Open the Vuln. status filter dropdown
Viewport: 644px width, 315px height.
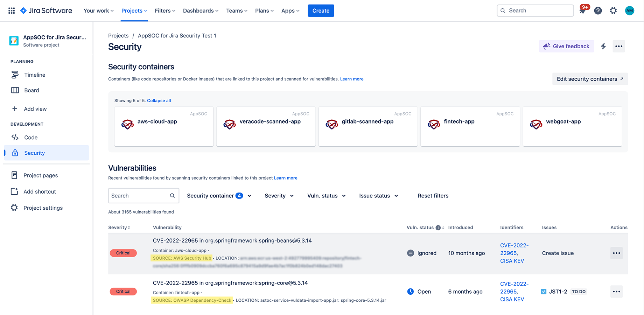click(326, 196)
